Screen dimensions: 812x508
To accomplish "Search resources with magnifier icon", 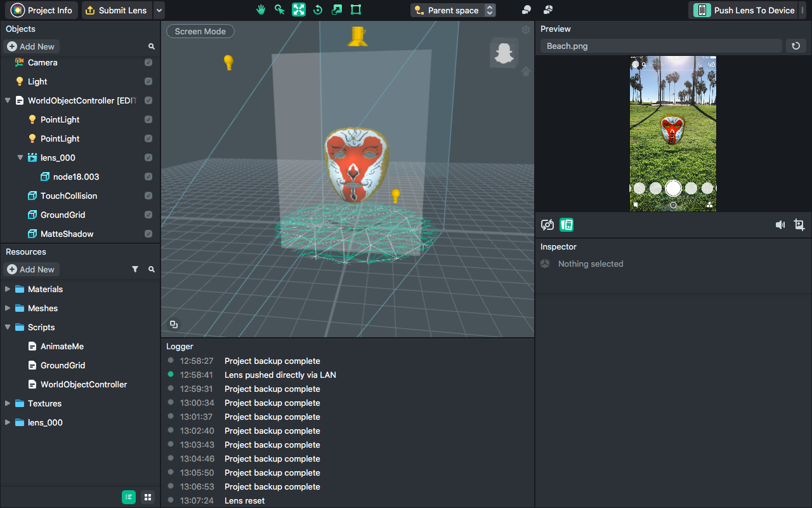I will (x=152, y=269).
